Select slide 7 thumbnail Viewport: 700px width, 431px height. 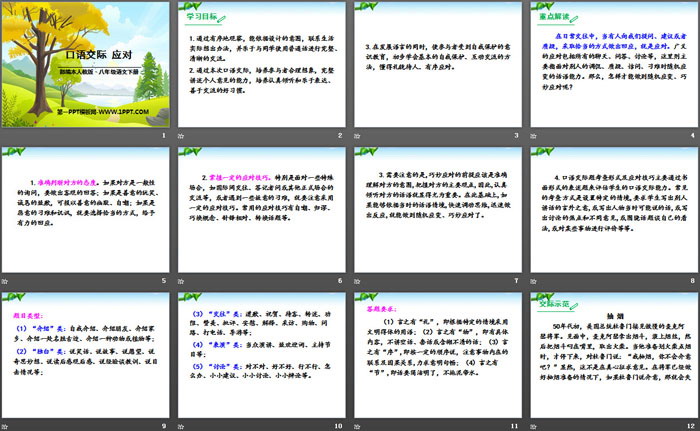coord(438,210)
